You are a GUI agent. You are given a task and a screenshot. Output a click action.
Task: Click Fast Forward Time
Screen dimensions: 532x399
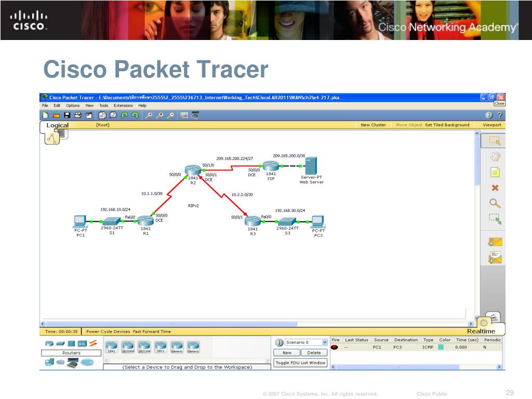152,331
